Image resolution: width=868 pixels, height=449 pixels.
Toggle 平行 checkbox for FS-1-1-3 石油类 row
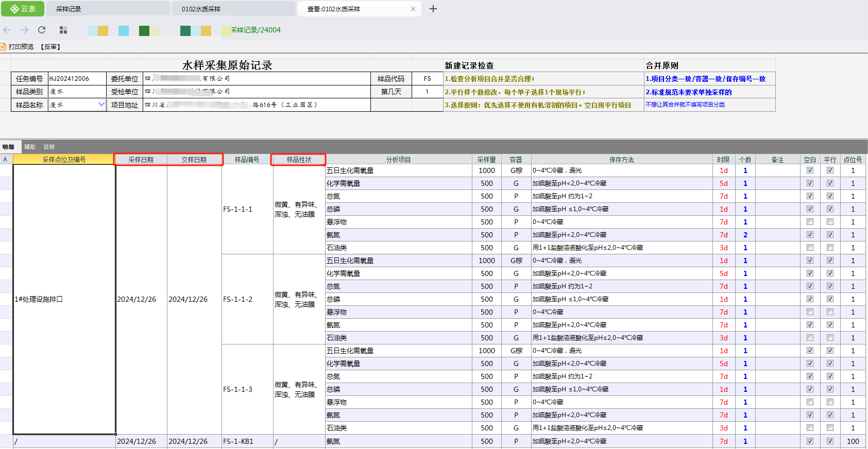point(830,428)
